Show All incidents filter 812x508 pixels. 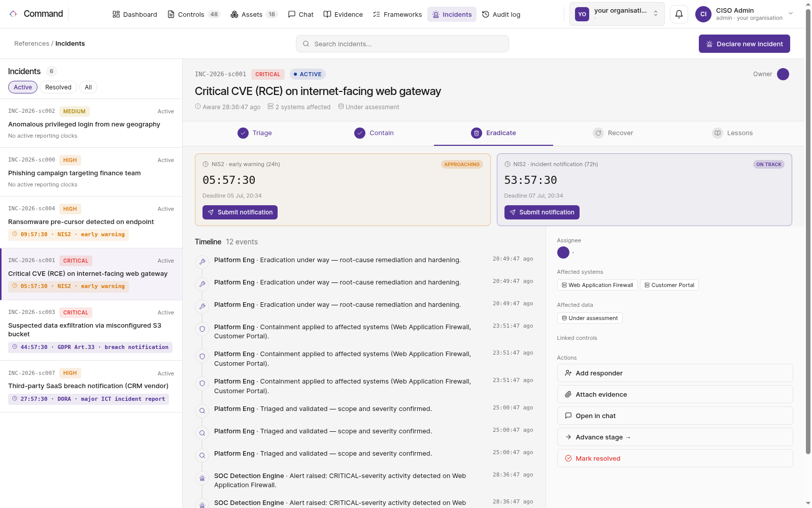click(x=88, y=87)
